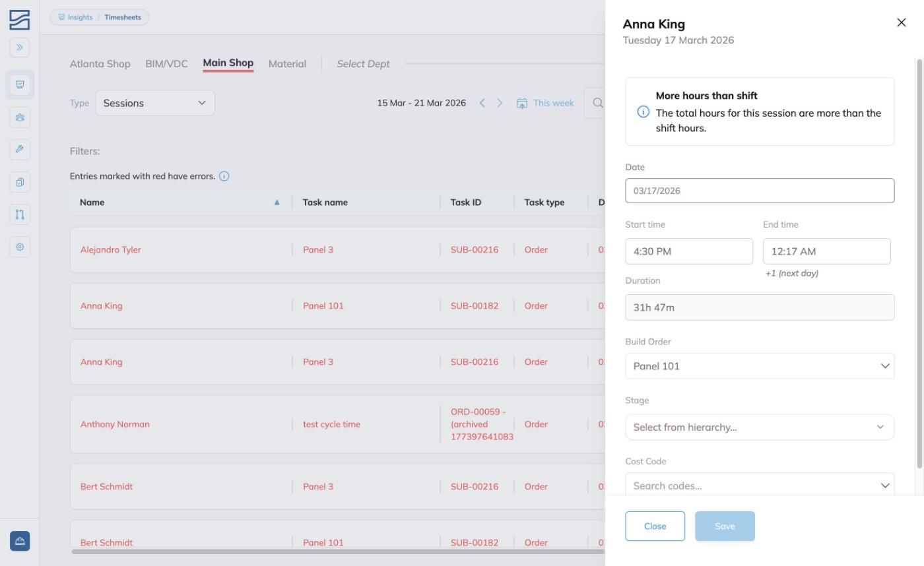Screen dimensions: 924x566
Task: Click Timesheets breadcrumb
Action: pos(123,17)
